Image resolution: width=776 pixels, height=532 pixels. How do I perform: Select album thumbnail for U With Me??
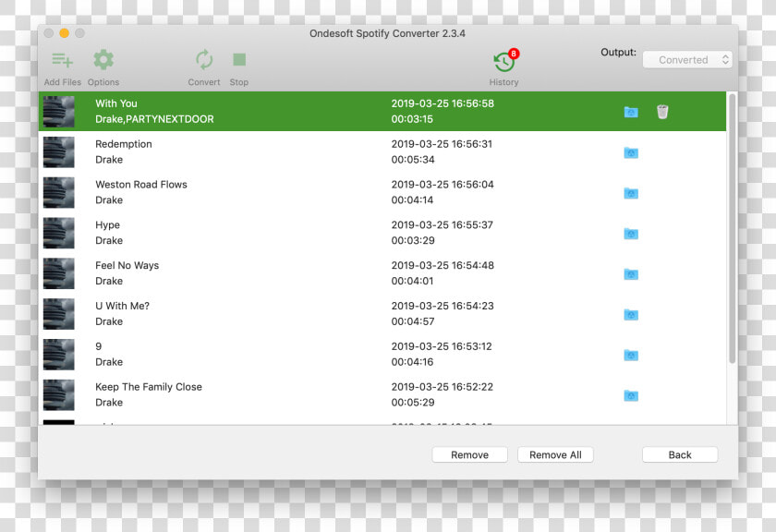pyautogui.click(x=59, y=314)
